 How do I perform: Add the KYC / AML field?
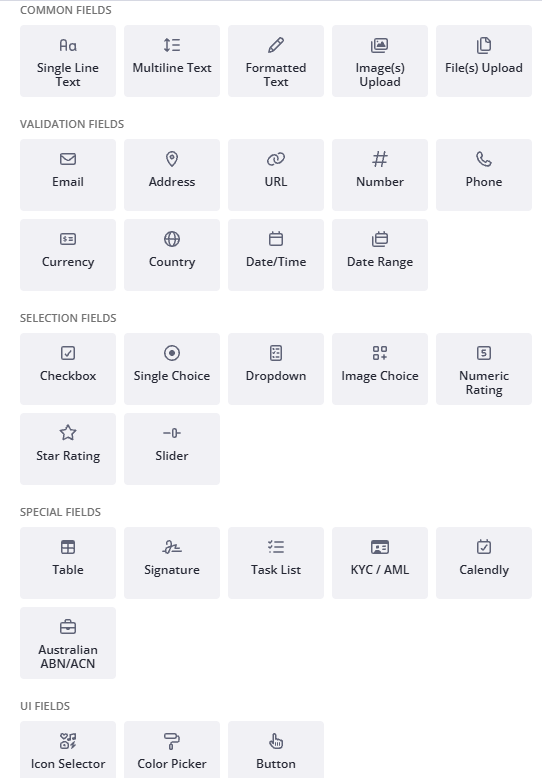tap(380, 563)
